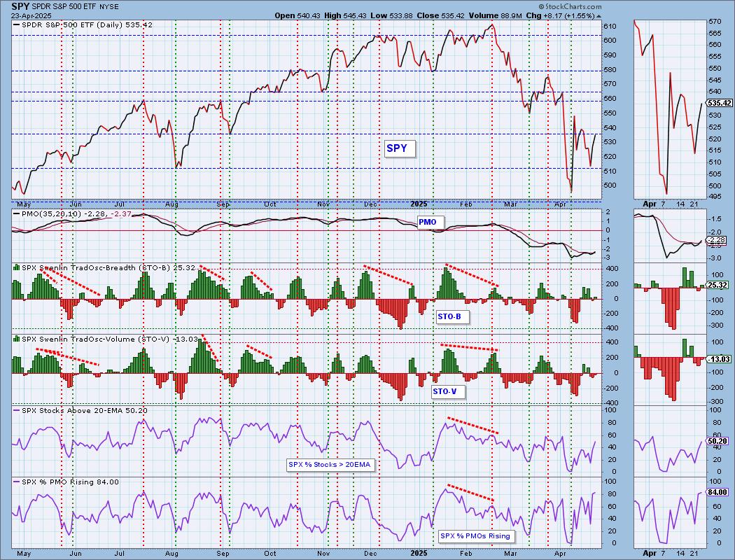The image size is (735, 560).
Task: Click the 535.42 price tag on zoom panel axis
Action: [720, 103]
